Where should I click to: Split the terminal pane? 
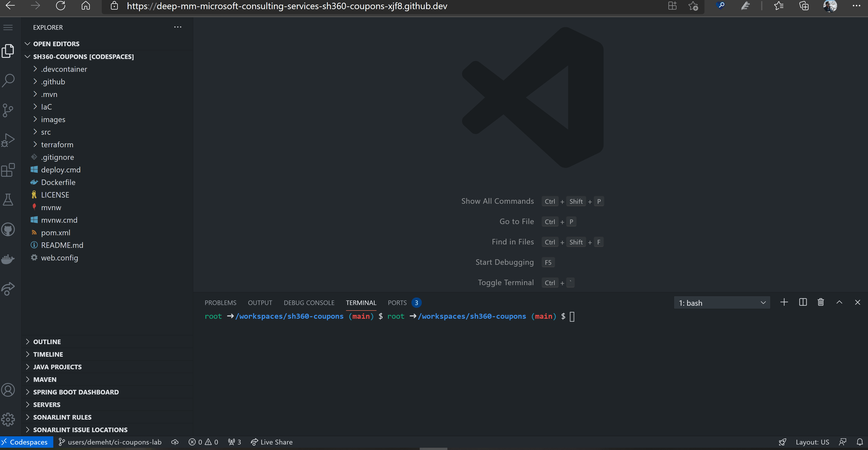[803, 302]
